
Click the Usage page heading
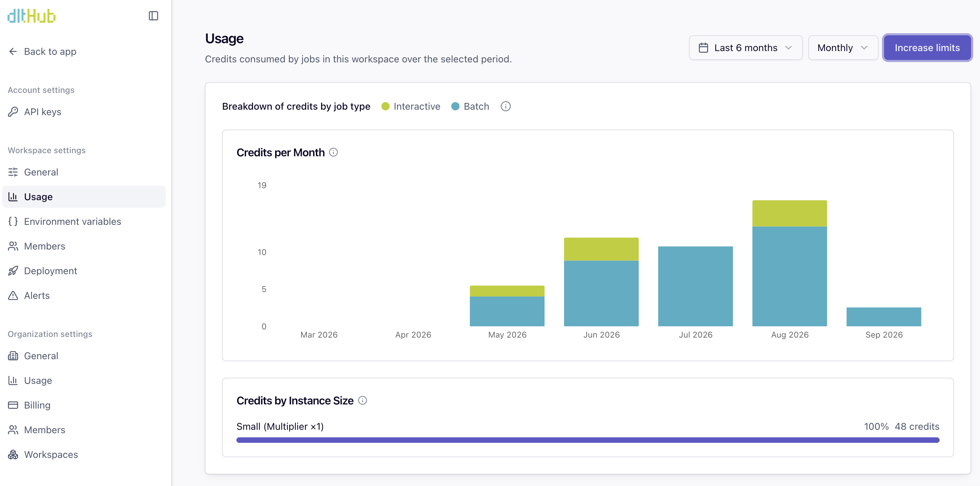click(x=224, y=38)
